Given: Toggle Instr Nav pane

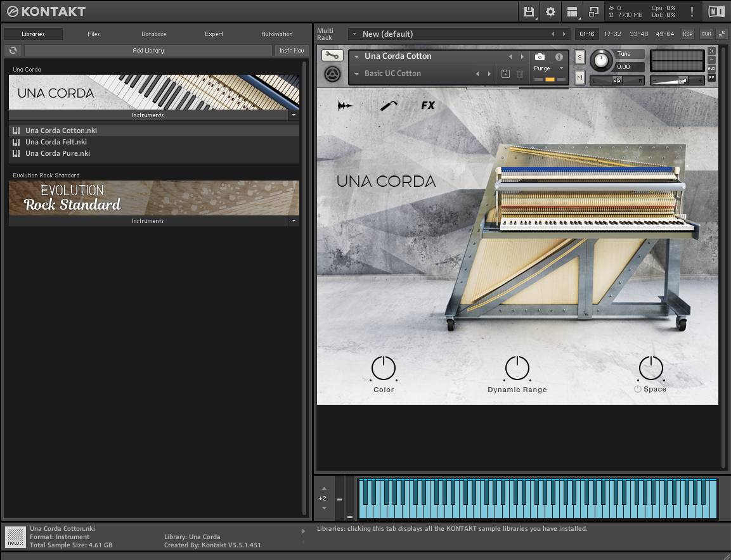Looking at the screenshot, I should click(x=292, y=50).
